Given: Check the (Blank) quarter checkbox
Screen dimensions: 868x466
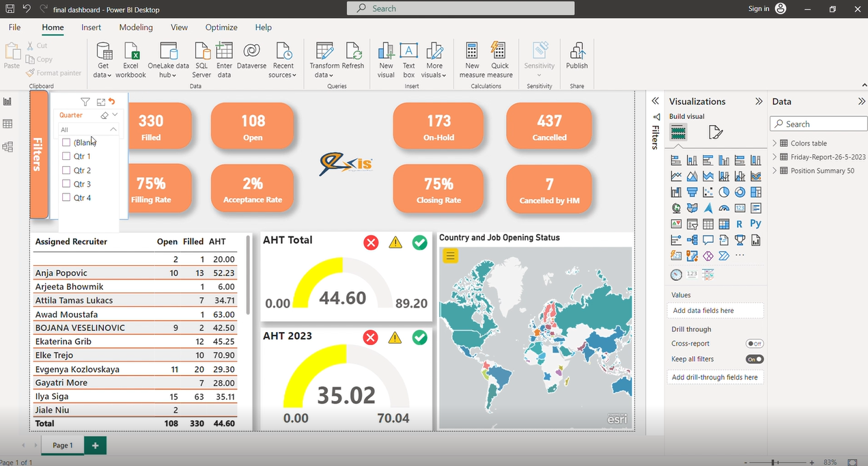Looking at the screenshot, I should [x=66, y=142].
